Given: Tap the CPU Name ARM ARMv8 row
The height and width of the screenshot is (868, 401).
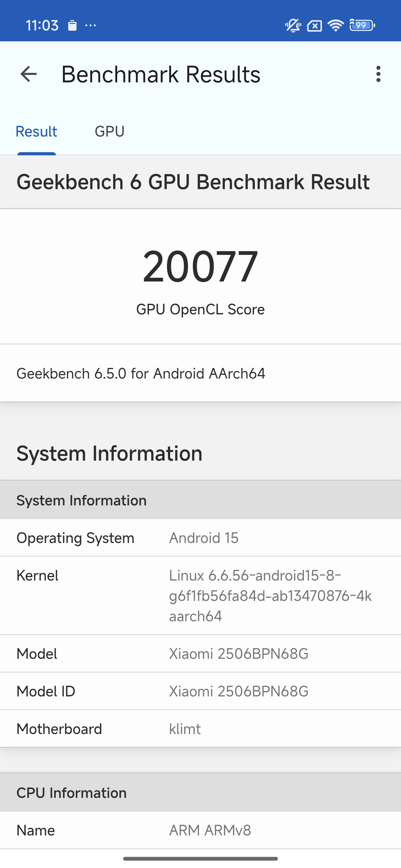Looking at the screenshot, I should coord(200,830).
